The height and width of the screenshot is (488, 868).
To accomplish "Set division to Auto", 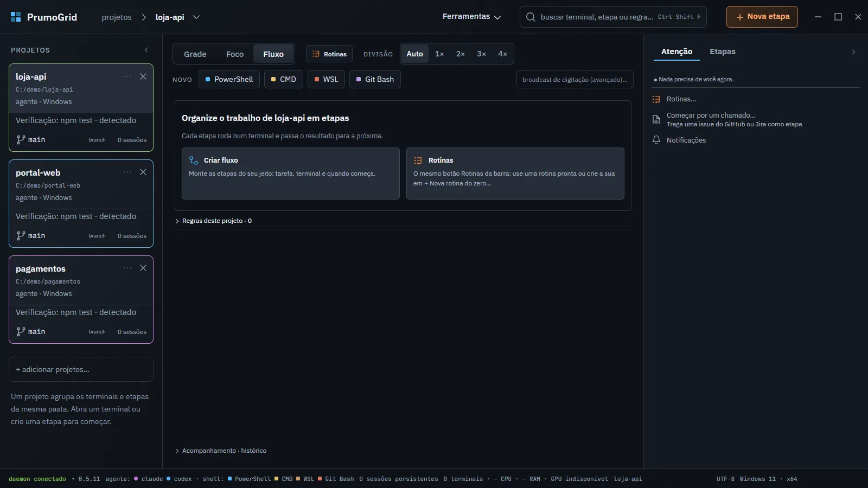I will (x=415, y=54).
